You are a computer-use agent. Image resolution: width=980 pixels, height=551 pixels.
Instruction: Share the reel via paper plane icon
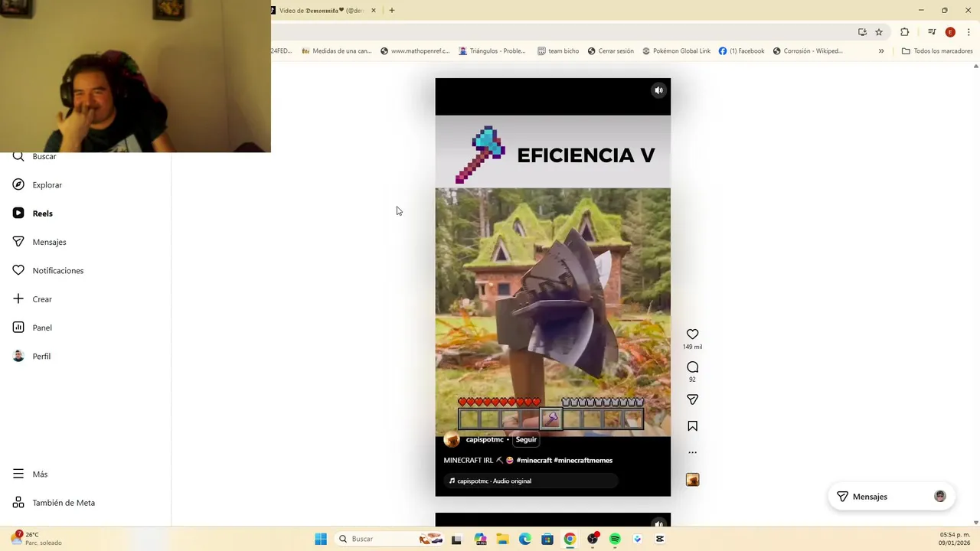[692, 399]
